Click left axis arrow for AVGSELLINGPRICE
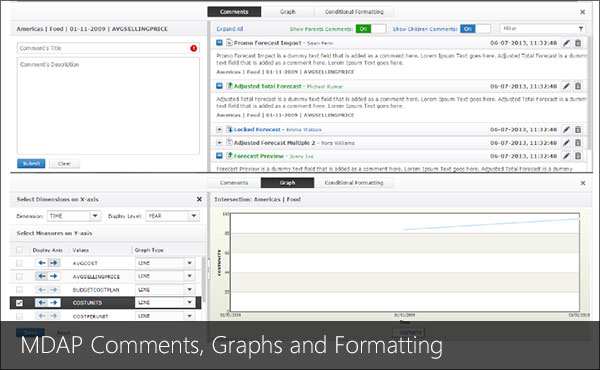The image size is (600, 370). point(42,276)
